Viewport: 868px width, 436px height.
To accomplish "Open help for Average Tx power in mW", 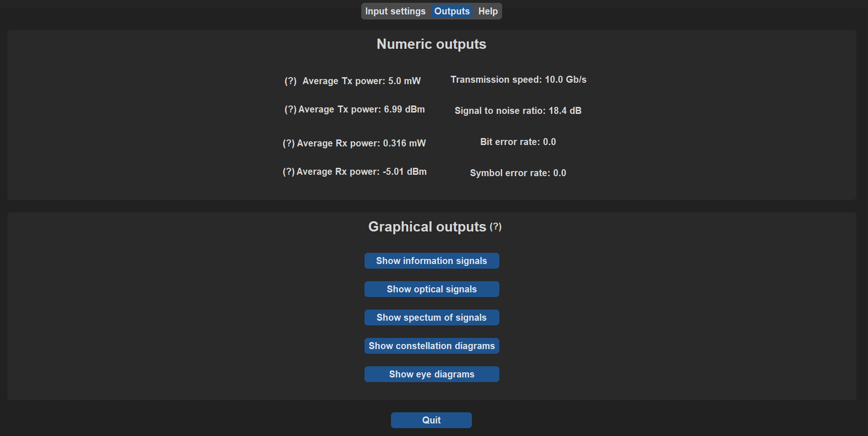I will (x=290, y=80).
